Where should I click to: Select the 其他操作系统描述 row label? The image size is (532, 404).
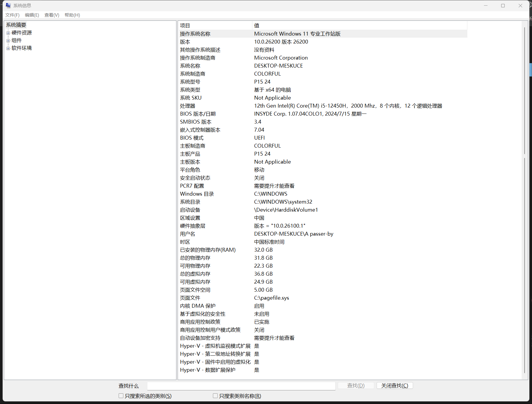(x=200, y=50)
